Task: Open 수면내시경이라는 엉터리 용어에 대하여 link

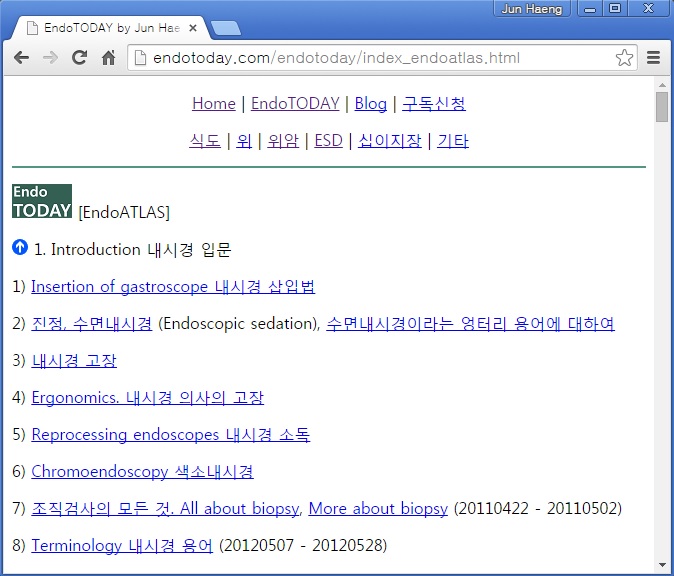Action: [x=470, y=324]
